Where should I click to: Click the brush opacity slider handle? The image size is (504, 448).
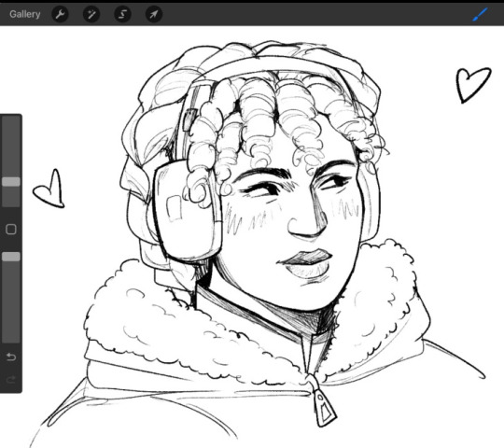[x=11, y=257]
